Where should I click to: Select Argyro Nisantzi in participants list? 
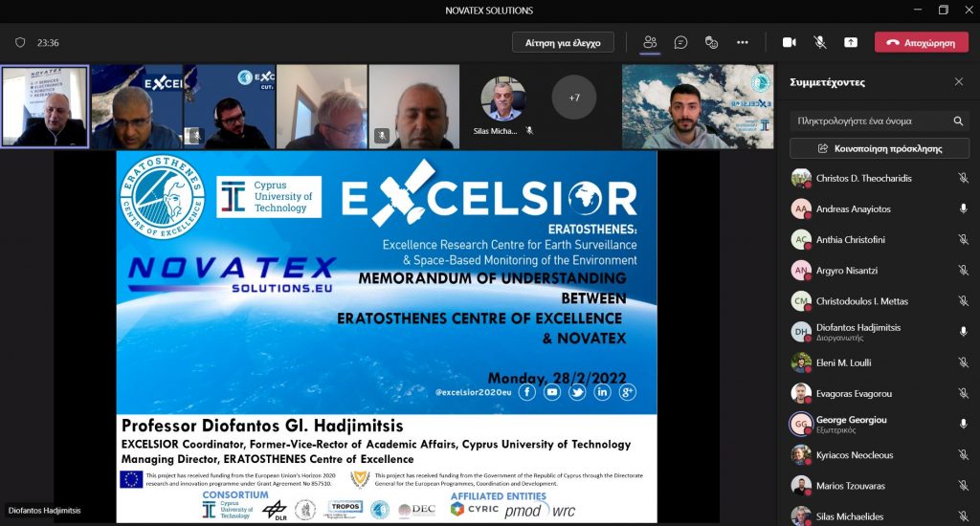(x=880, y=271)
